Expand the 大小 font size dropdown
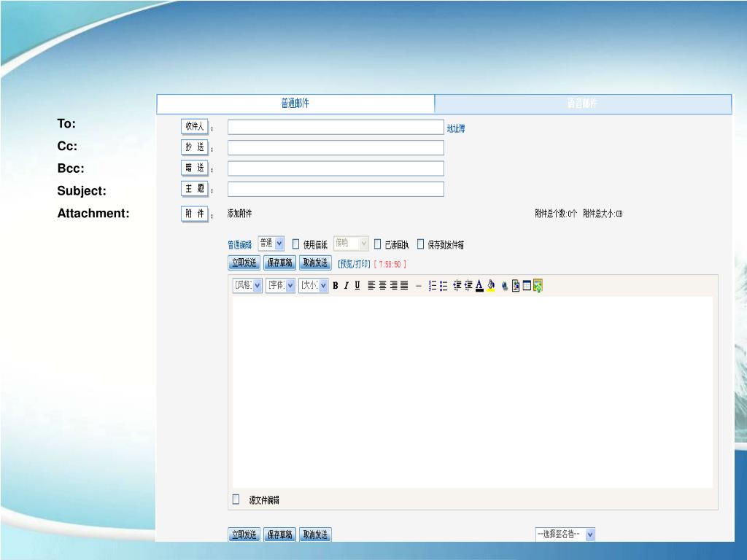The height and width of the screenshot is (560, 747). coord(314,285)
